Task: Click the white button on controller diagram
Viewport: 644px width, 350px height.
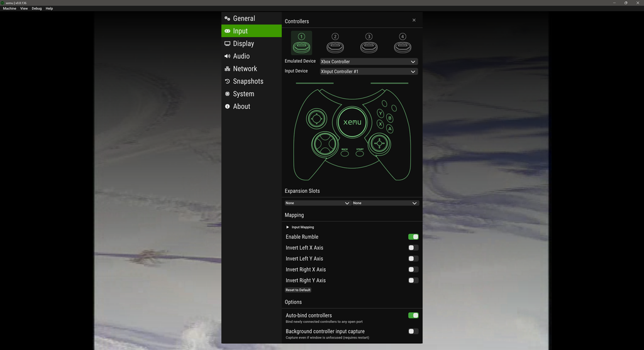Action: [x=384, y=104]
